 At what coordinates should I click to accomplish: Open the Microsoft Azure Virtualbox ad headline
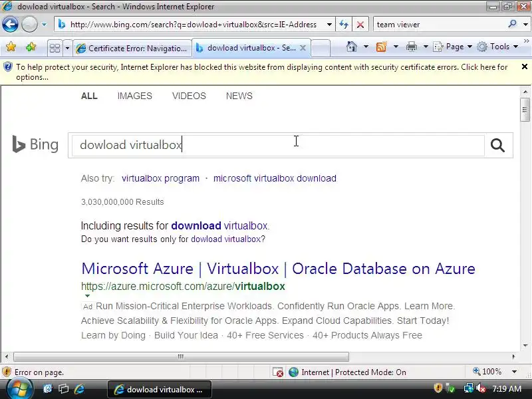click(x=278, y=269)
